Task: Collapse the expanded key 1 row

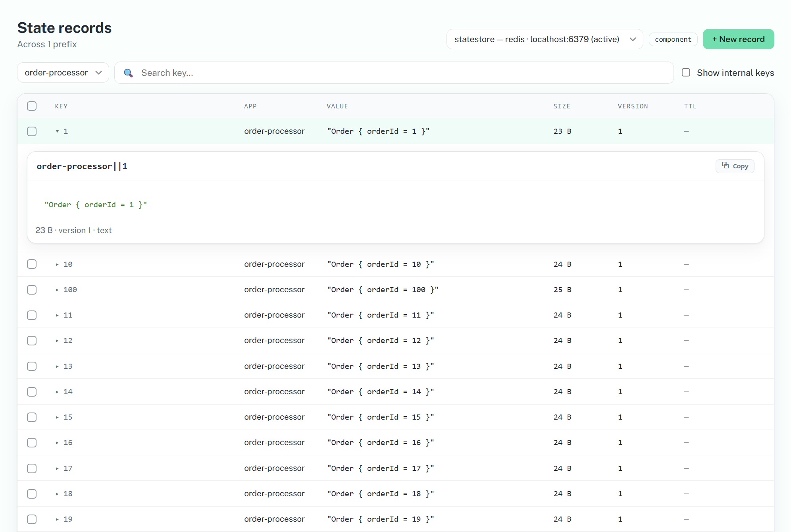Action: pos(57,131)
